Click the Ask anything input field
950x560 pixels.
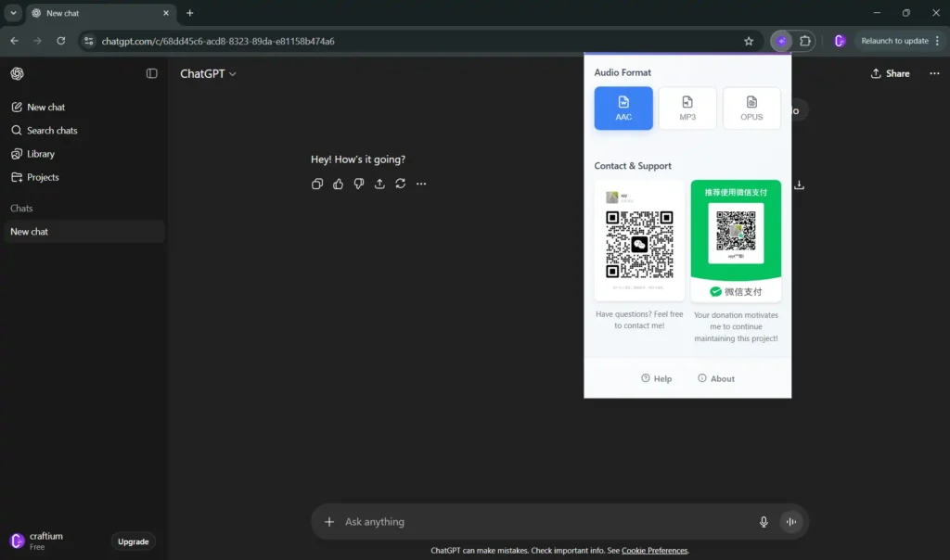pos(538,522)
